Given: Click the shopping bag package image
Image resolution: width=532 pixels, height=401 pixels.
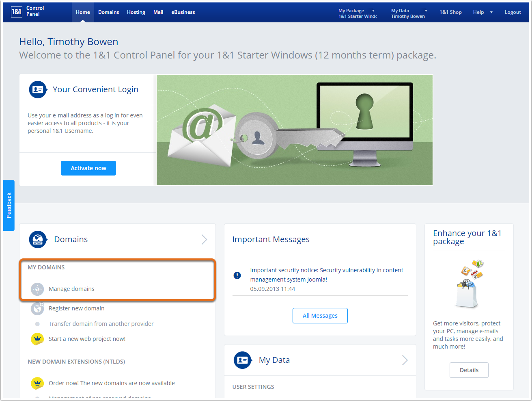Looking at the screenshot, I should 469,284.
